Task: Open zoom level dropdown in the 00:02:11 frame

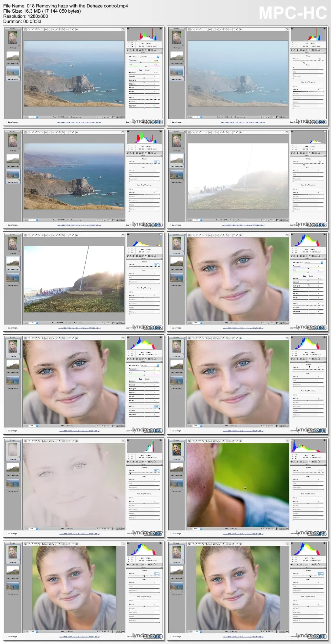Action: pyautogui.click(x=198, y=426)
